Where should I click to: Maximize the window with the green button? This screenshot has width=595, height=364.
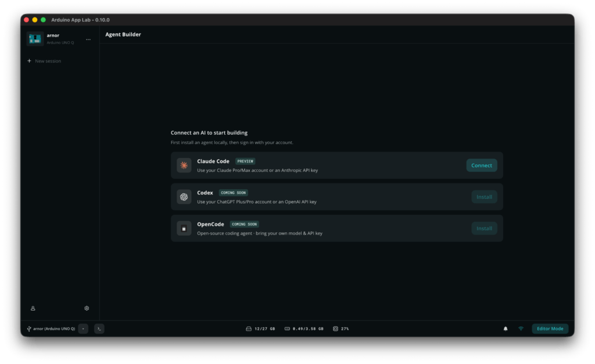(43, 20)
